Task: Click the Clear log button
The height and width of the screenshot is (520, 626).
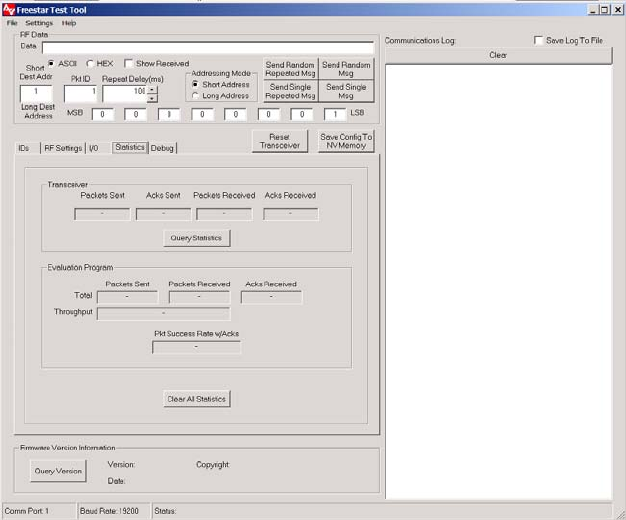Action: (x=498, y=55)
